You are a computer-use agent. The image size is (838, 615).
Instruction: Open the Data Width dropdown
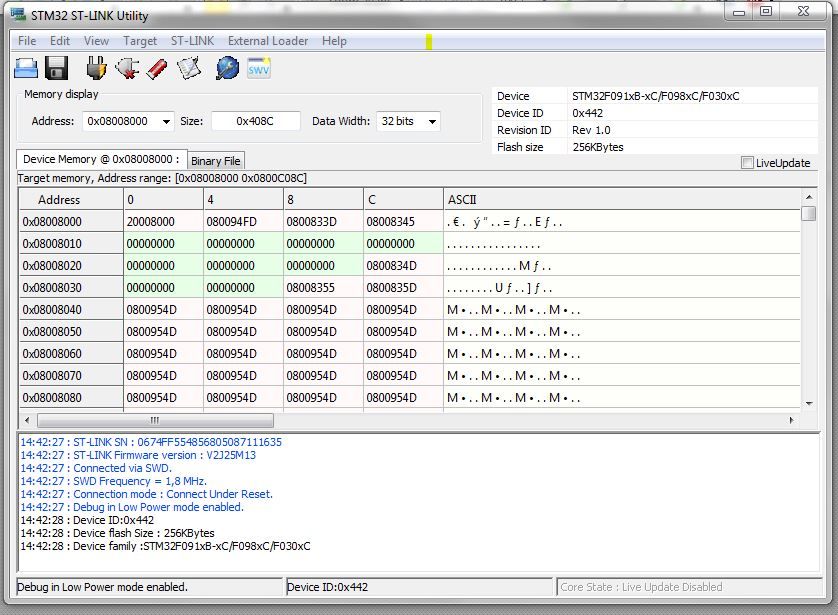click(408, 121)
